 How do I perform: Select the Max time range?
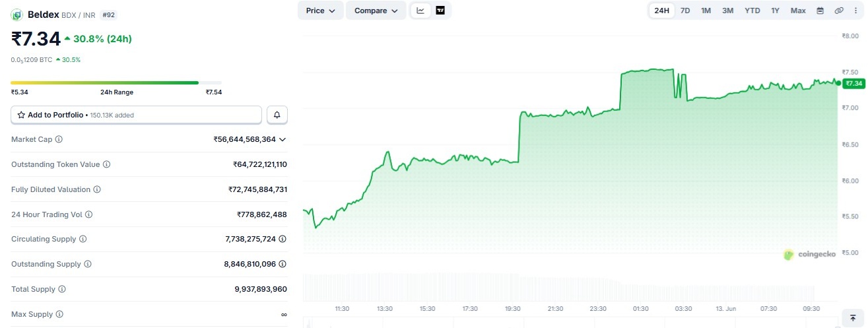coord(798,11)
